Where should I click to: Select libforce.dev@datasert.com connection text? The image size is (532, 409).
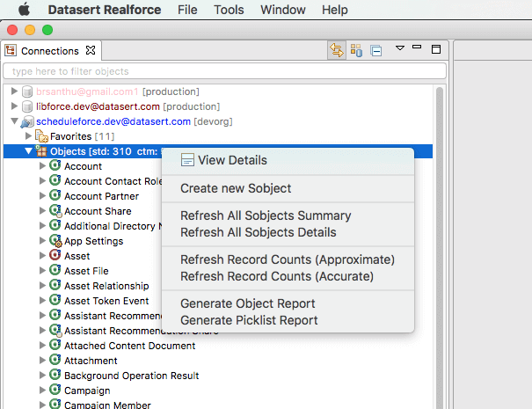tap(98, 106)
